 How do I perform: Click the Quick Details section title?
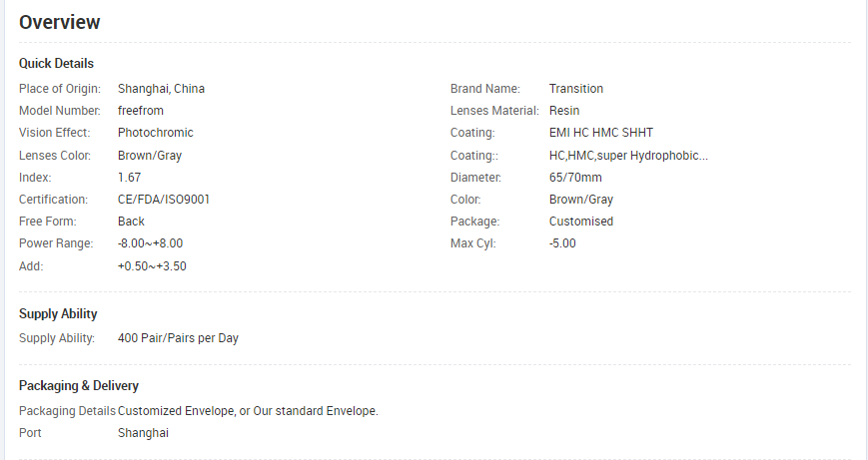[x=56, y=63]
